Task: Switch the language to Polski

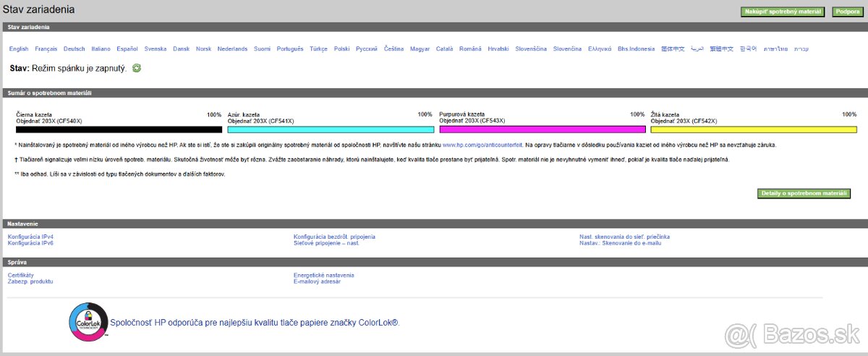Action: (x=341, y=49)
